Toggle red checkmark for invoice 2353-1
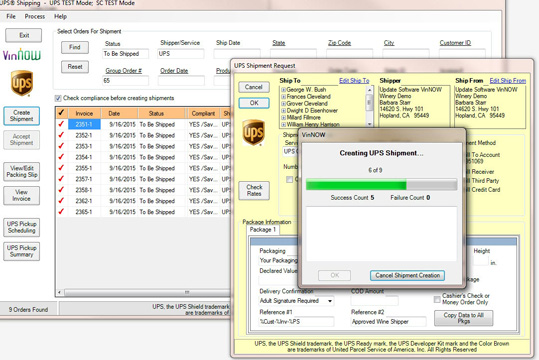 (x=61, y=146)
